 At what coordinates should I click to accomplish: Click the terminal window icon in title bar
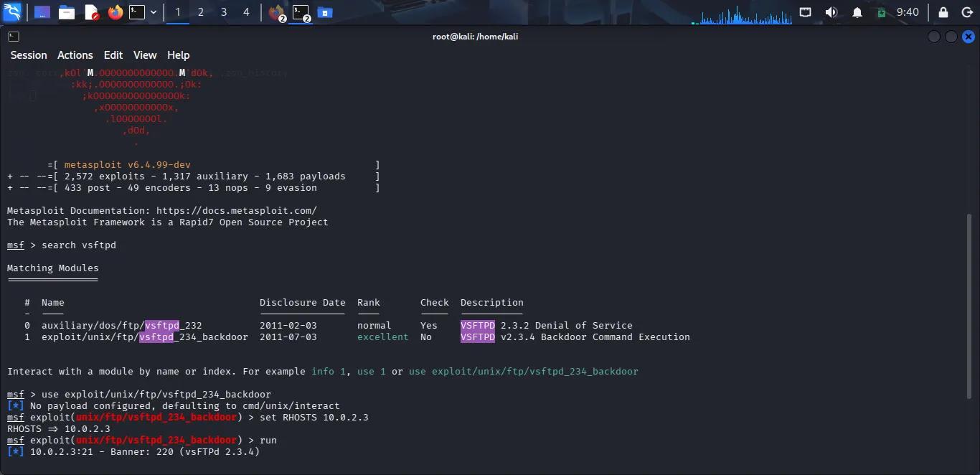click(14, 37)
